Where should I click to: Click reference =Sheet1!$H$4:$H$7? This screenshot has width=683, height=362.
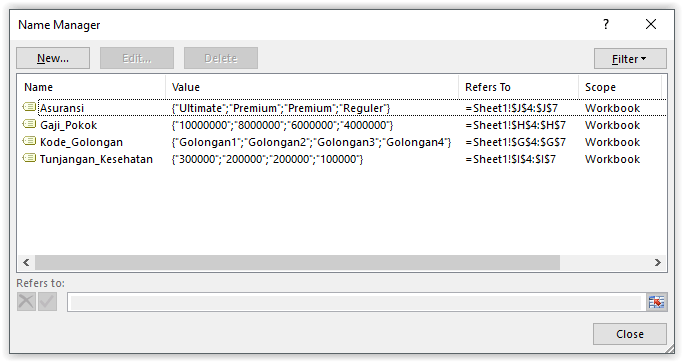[x=515, y=125]
